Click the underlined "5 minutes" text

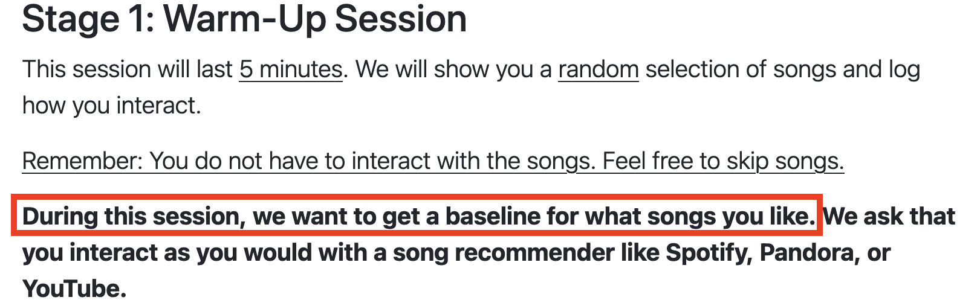(x=291, y=69)
